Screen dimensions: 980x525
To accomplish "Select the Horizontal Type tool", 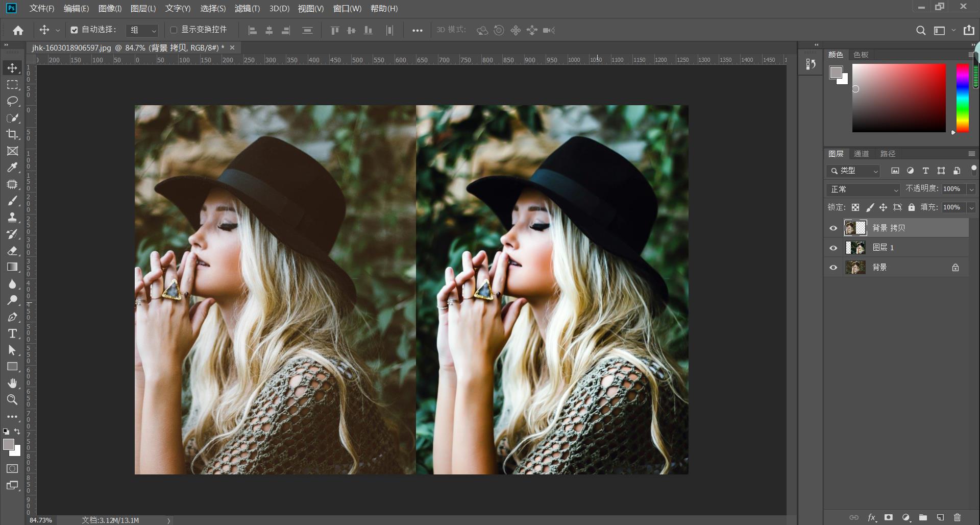I will [x=12, y=333].
